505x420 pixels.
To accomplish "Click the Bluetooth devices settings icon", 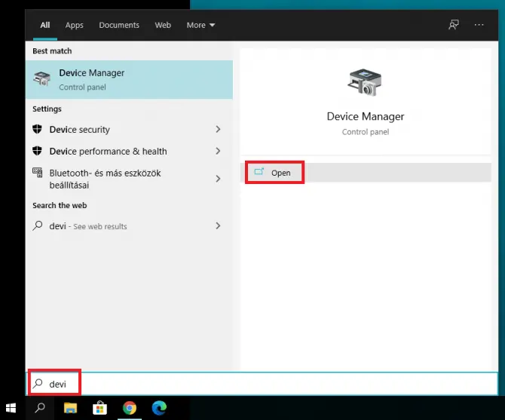I will click(x=38, y=173).
